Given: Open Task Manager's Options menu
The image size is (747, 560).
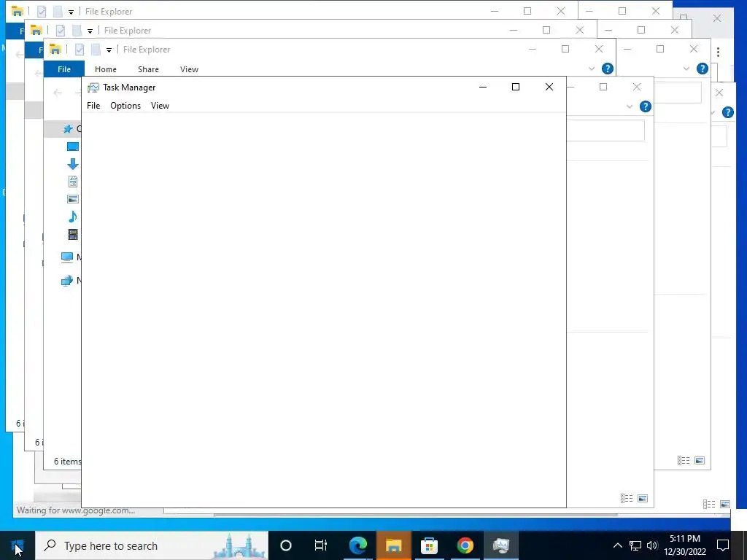Looking at the screenshot, I should [x=125, y=106].
